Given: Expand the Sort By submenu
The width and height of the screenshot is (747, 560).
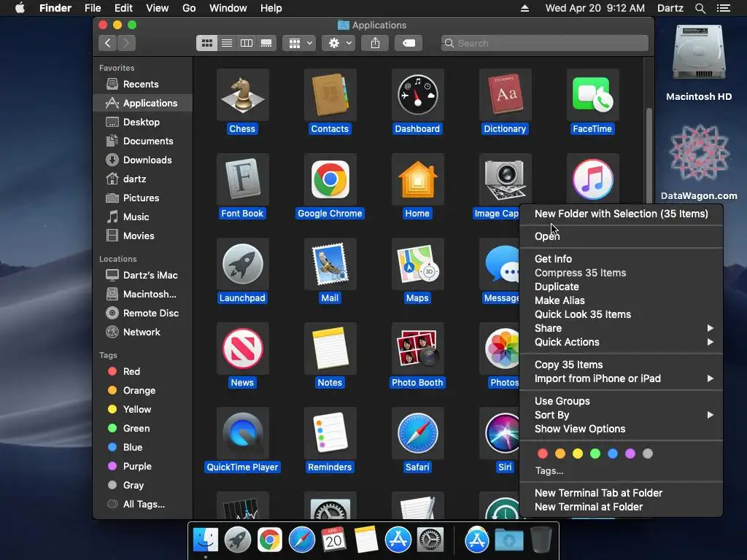Looking at the screenshot, I should pyautogui.click(x=622, y=415).
